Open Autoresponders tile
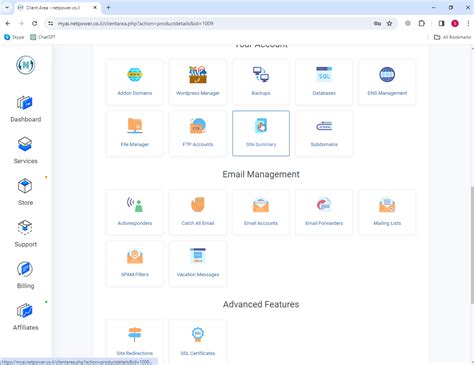Image resolution: width=474 pixels, height=365 pixels. coord(135,212)
